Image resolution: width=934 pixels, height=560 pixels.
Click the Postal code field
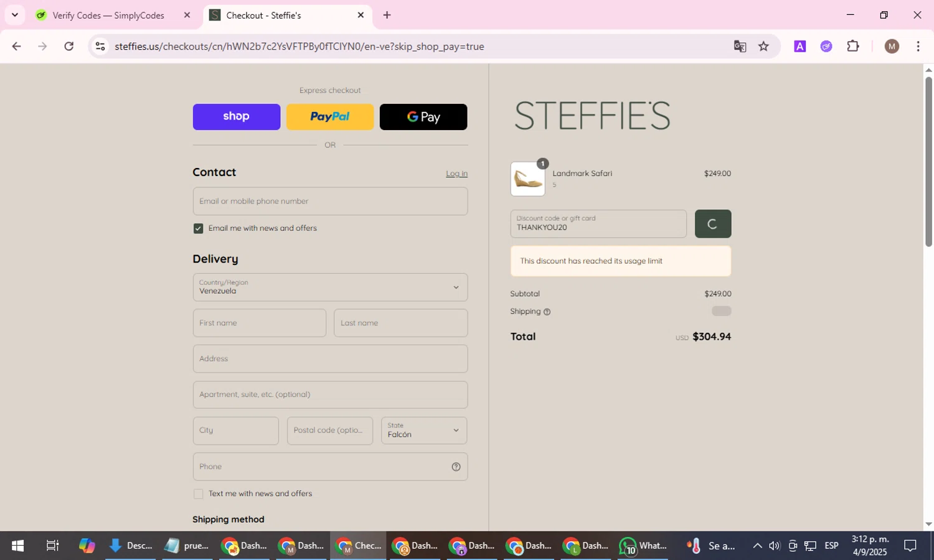[x=329, y=431]
